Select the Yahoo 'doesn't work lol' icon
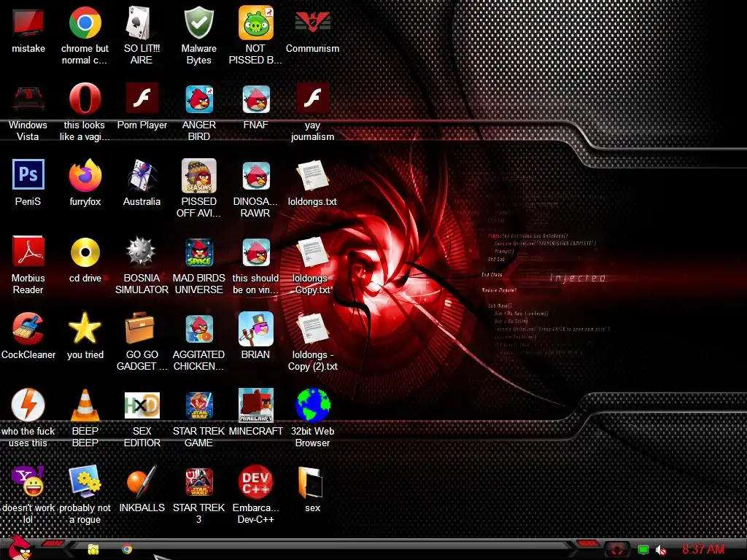Screen dimensions: 747x560 (28, 481)
